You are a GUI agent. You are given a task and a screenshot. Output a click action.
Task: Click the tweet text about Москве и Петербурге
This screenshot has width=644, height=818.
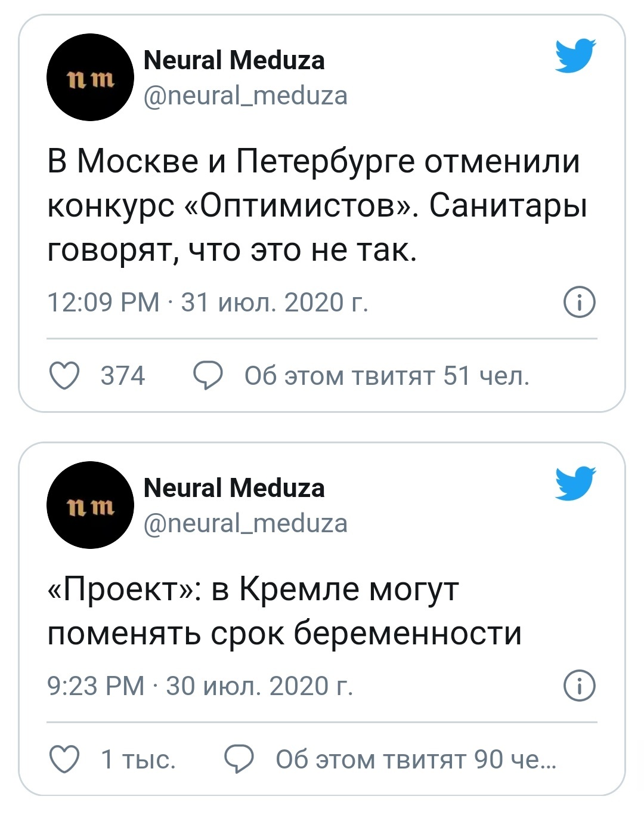pos(316,205)
